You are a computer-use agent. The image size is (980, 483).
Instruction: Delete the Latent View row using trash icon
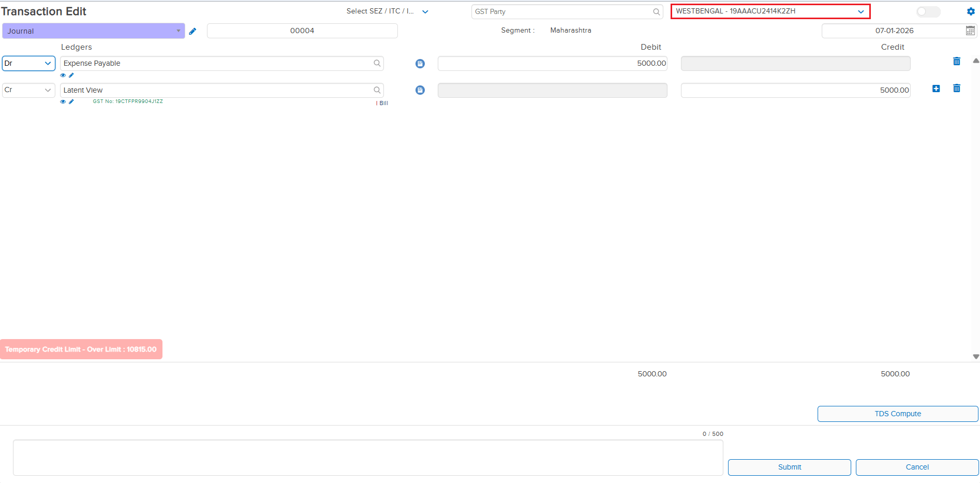(x=957, y=89)
